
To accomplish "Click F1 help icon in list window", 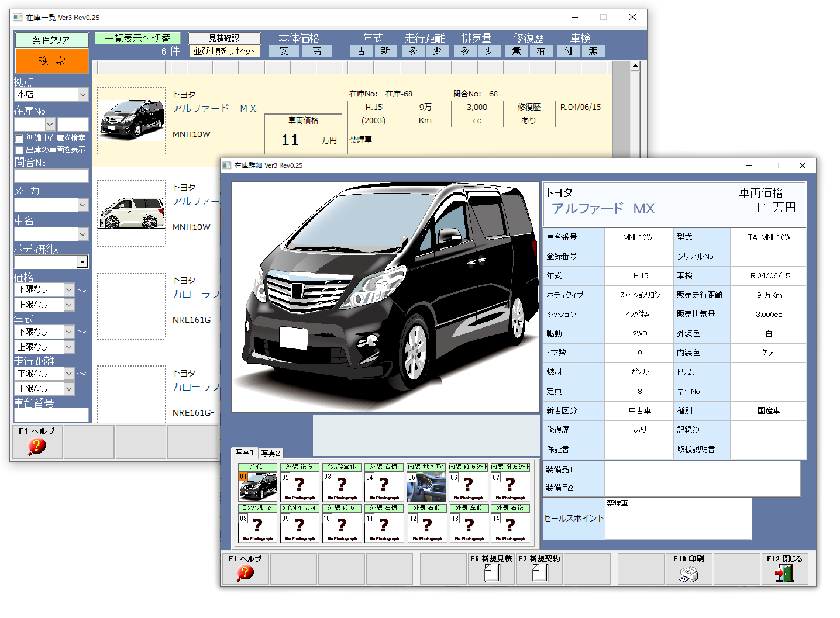I will [x=36, y=447].
